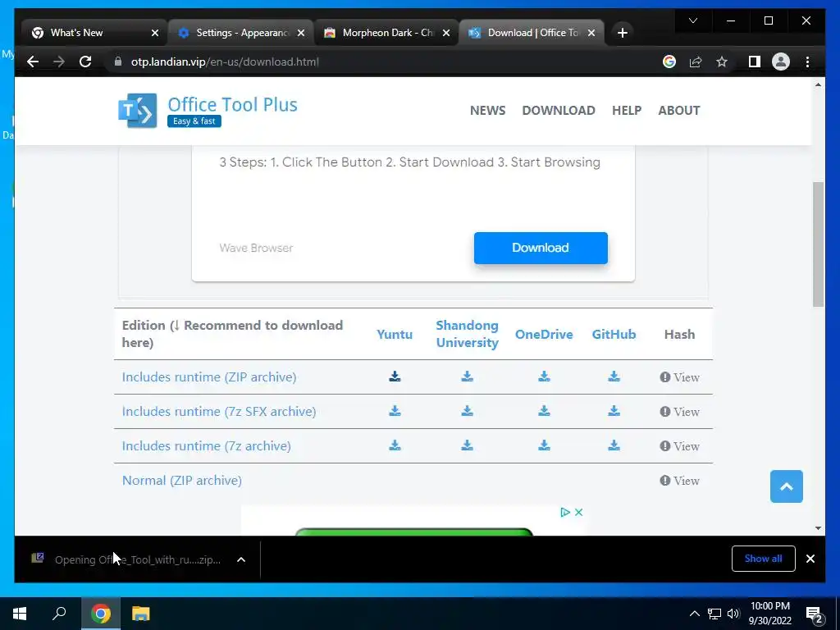Share this page via share icon
Image resolution: width=840 pixels, height=630 pixels.
pyautogui.click(x=696, y=62)
